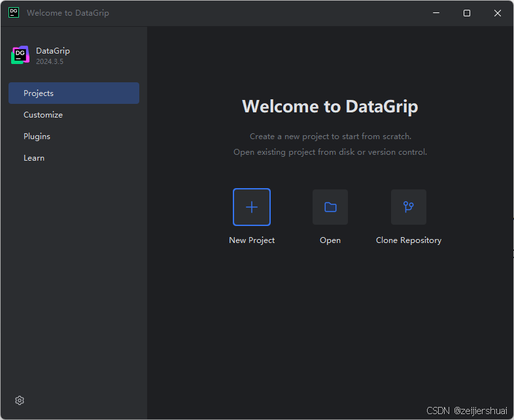Minimize the Welcome to DataGrip window
Screen dimensions: 514x420
[436, 13]
